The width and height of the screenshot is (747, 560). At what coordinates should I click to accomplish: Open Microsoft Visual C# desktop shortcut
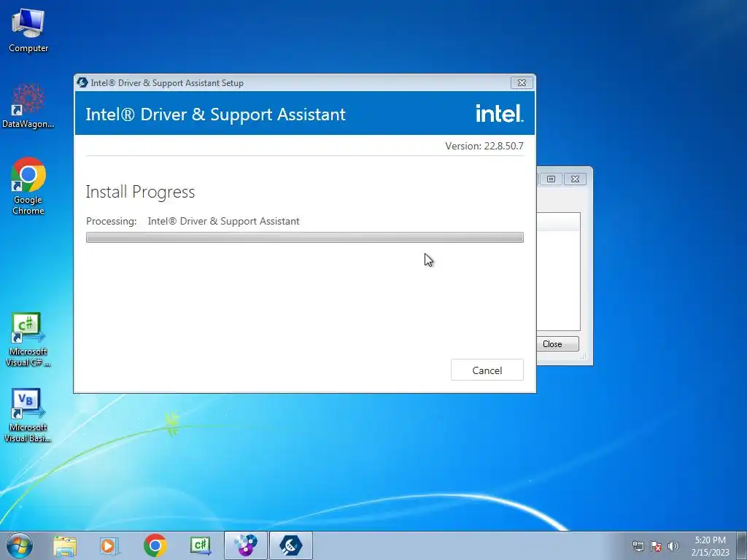[28, 340]
